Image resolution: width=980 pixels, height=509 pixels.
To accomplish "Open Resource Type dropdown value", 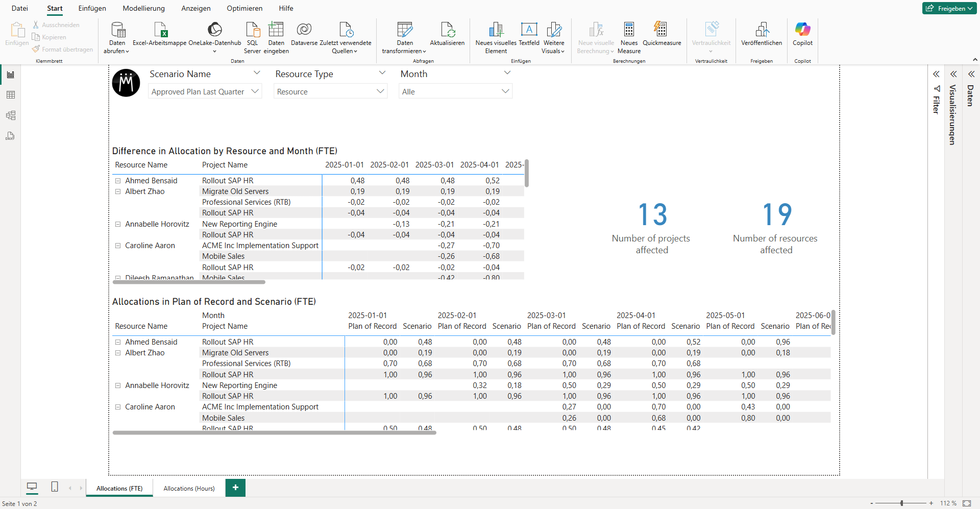I will click(330, 92).
